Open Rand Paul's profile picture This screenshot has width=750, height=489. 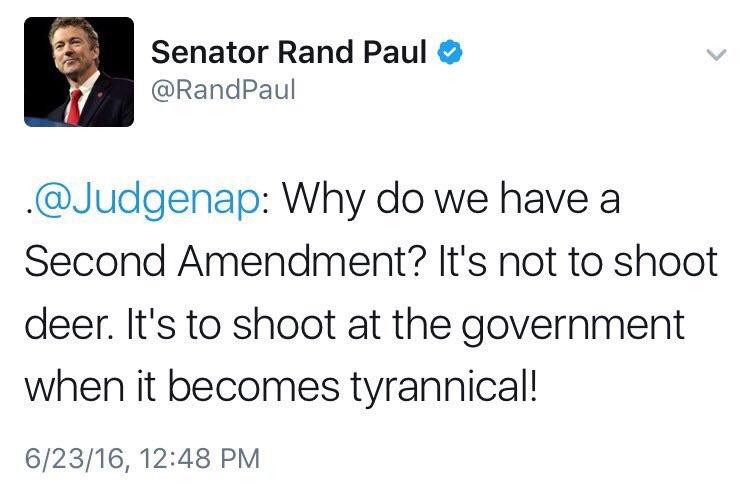coord(79,72)
